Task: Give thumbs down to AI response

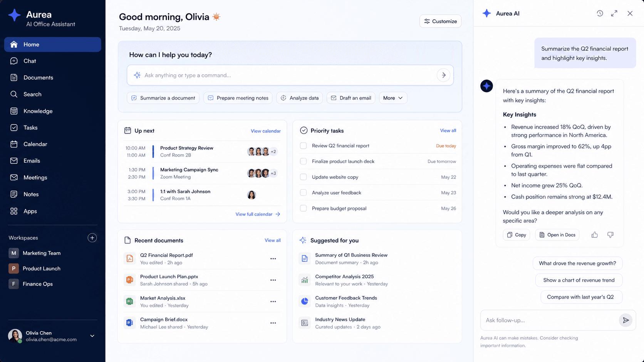Action: 610,235
